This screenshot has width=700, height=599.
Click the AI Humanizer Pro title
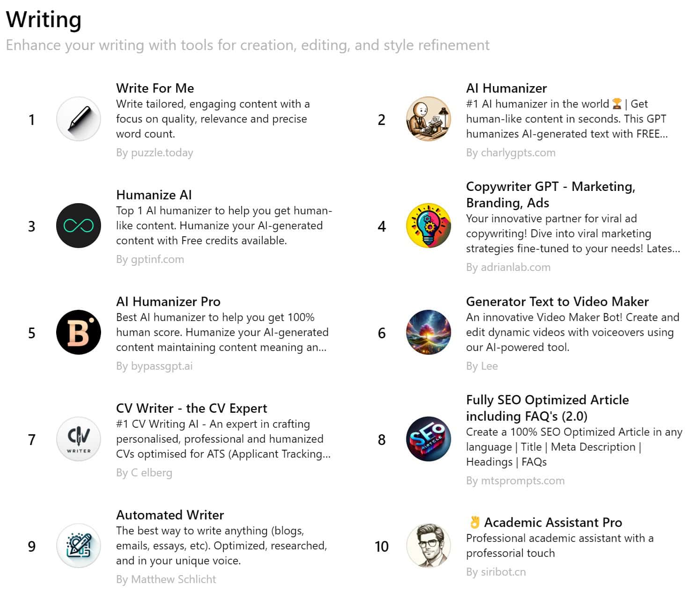(x=168, y=301)
